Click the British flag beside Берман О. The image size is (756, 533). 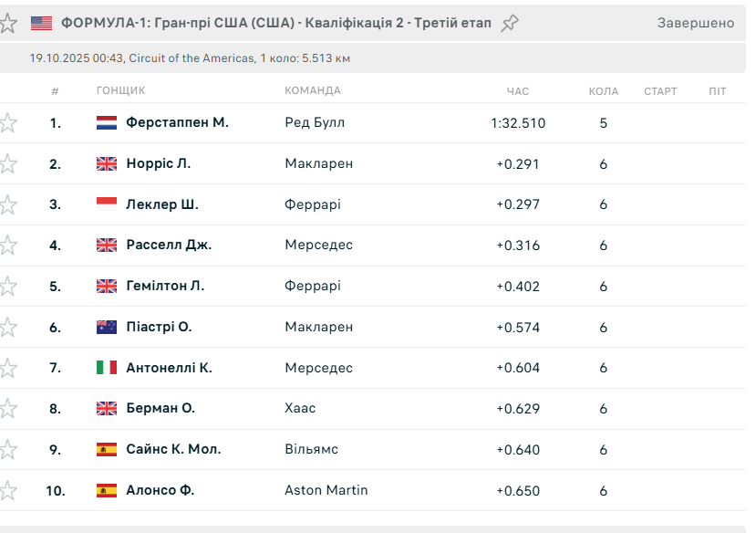[x=107, y=408]
